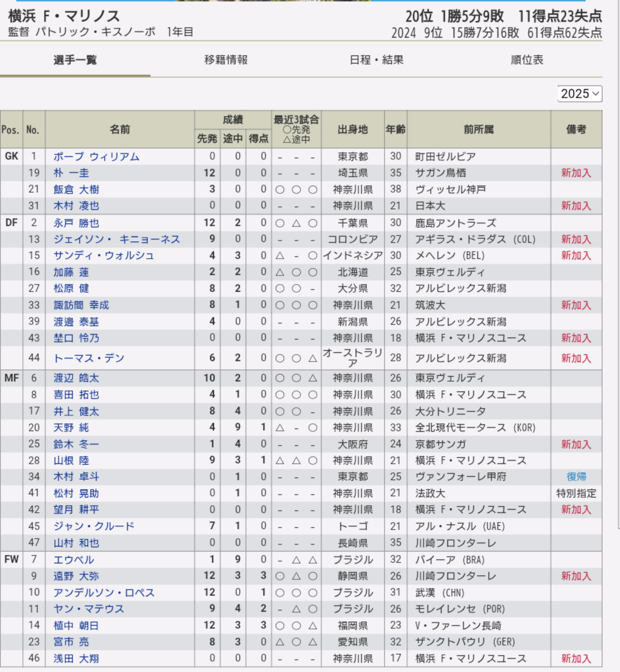Click the 前所属 column header
The height and width of the screenshot is (672, 620).
(479, 129)
